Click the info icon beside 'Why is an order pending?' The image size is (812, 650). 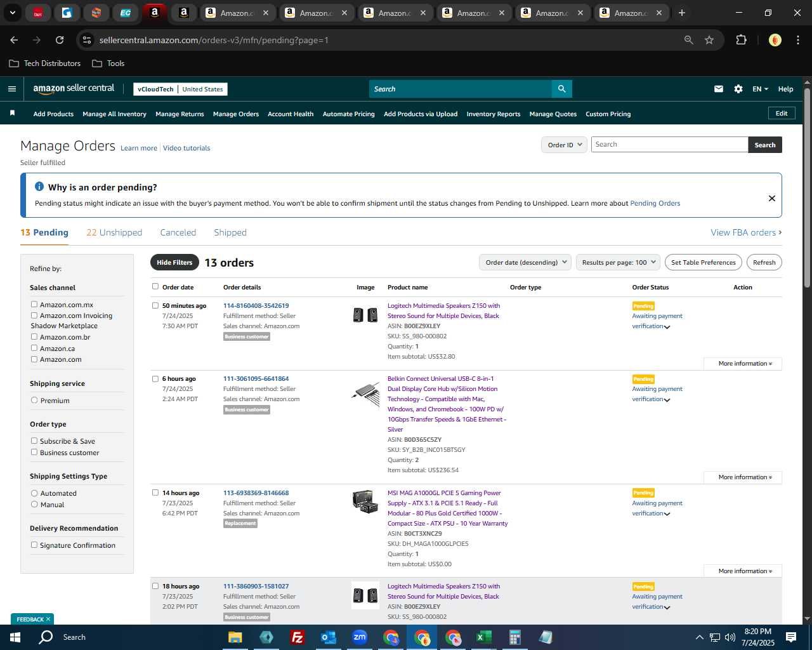click(x=39, y=187)
